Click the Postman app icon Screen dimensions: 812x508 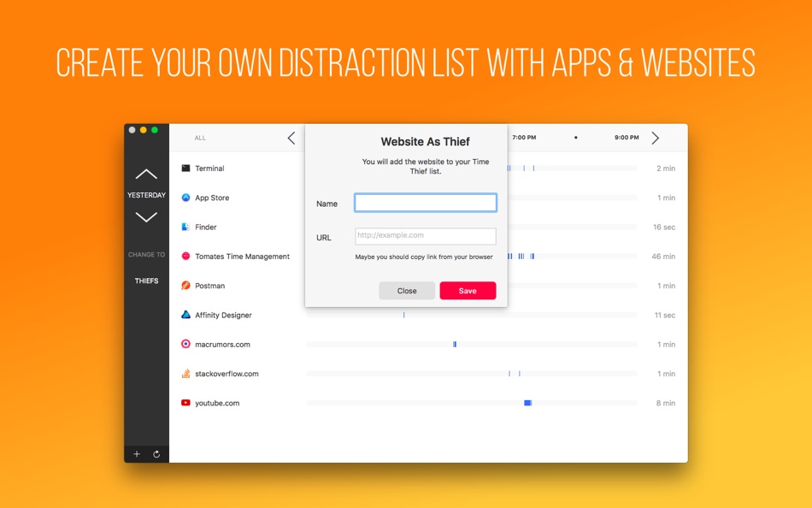185,285
